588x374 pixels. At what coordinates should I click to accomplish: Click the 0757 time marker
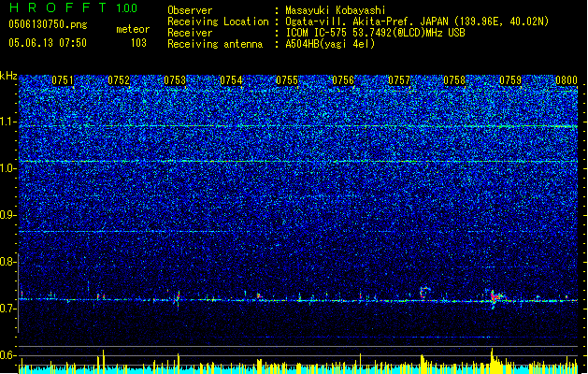(x=399, y=80)
